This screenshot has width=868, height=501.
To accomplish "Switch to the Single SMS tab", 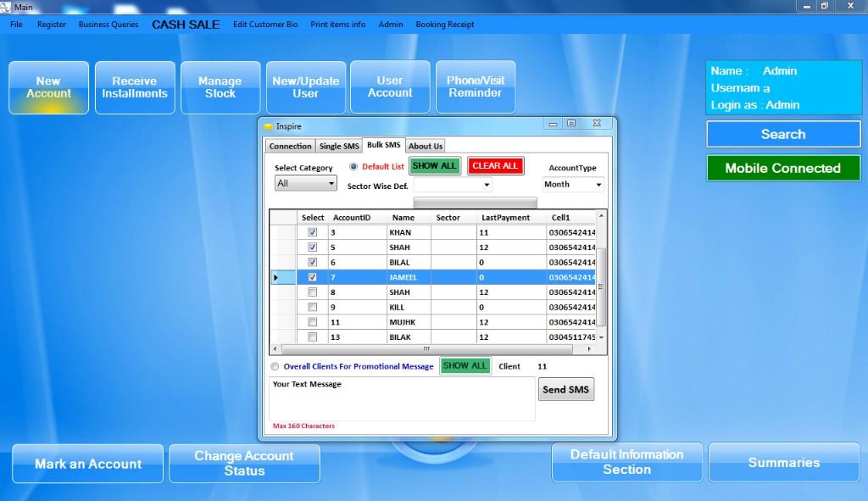I will tap(339, 146).
